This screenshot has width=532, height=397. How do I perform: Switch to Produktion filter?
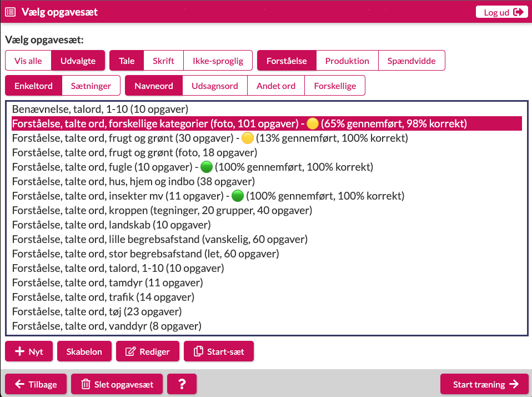click(347, 61)
